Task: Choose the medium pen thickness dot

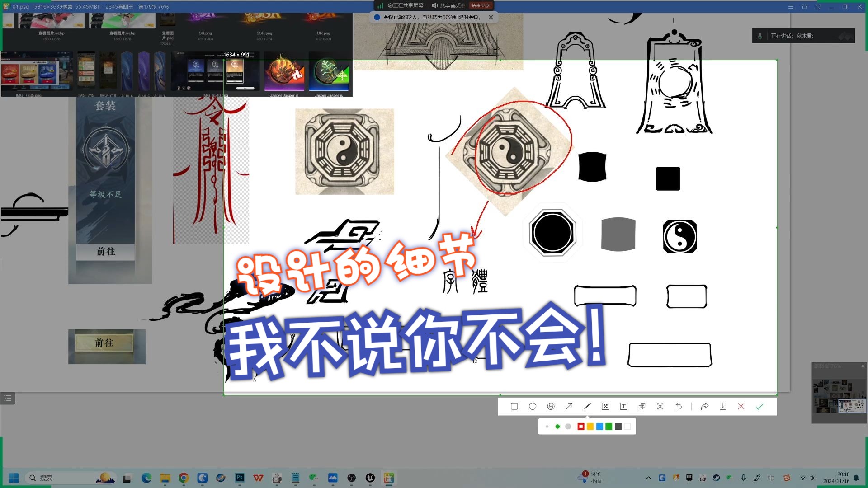Action: click(557, 427)
